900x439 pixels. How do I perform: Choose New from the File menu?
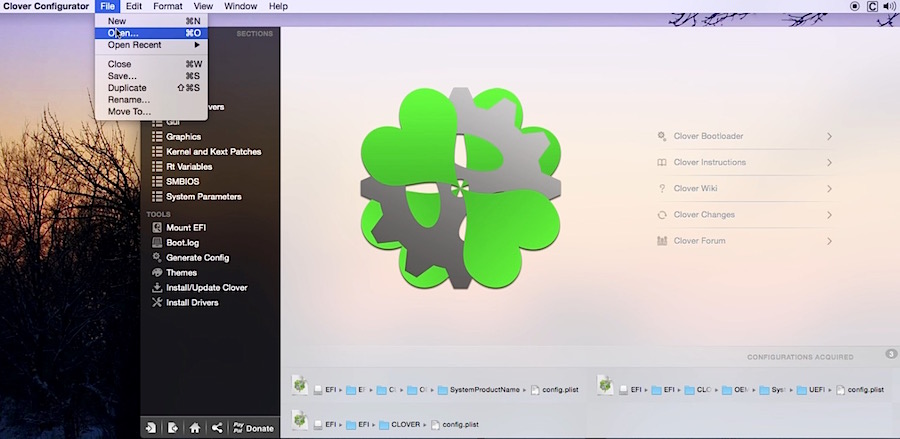(x=152, y=21)
